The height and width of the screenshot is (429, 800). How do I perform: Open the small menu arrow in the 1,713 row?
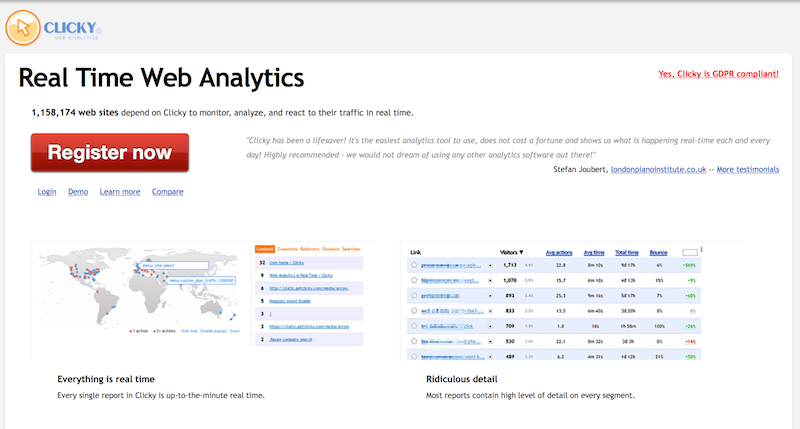tap(490, 265)
